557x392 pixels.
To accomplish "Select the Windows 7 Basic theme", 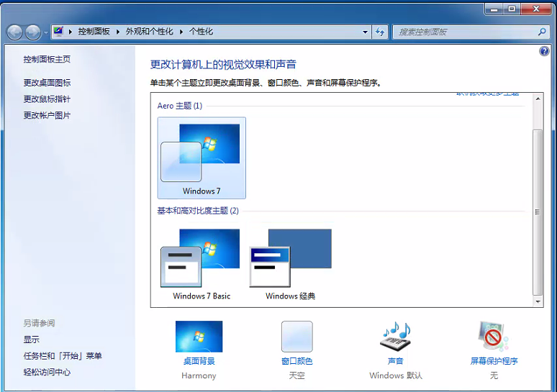I will coord(201,264).
